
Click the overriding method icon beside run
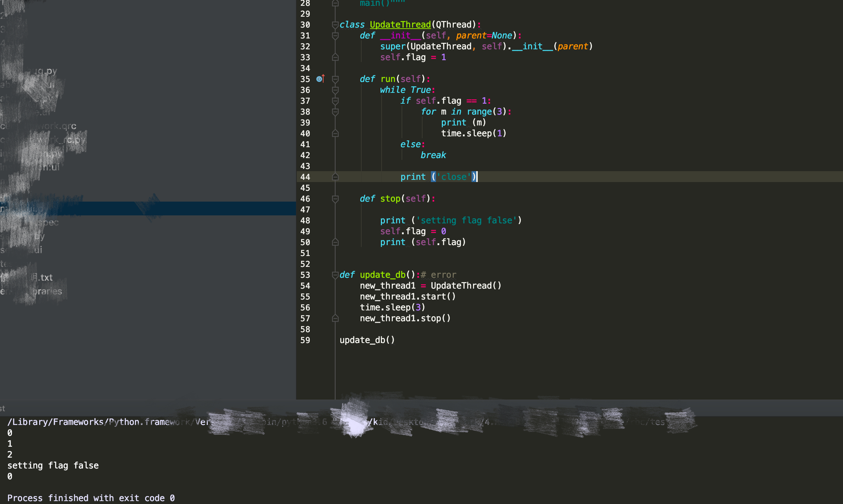point(320,79)
